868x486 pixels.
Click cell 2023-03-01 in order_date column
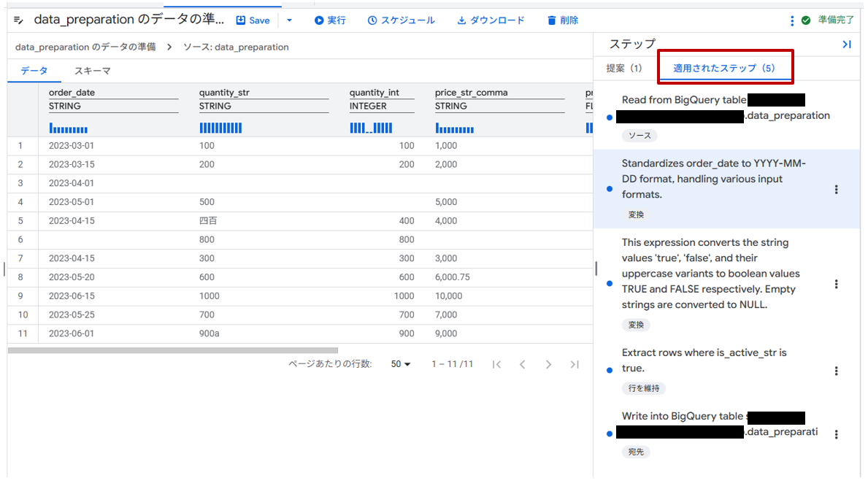pos(72,145)
